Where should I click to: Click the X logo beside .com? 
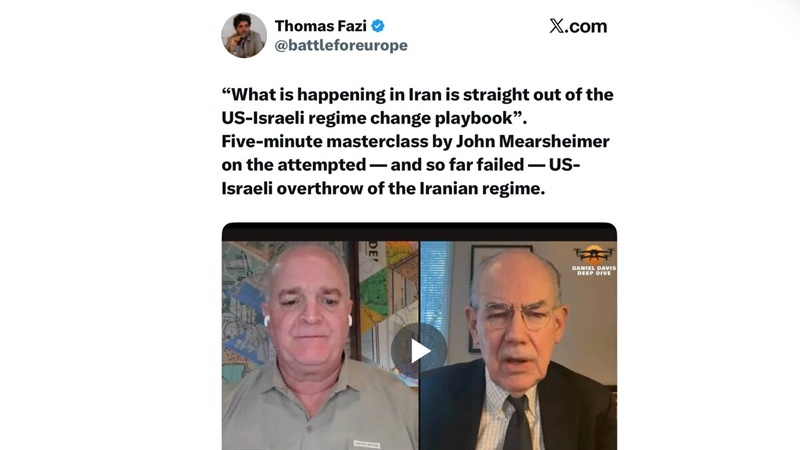557,26
